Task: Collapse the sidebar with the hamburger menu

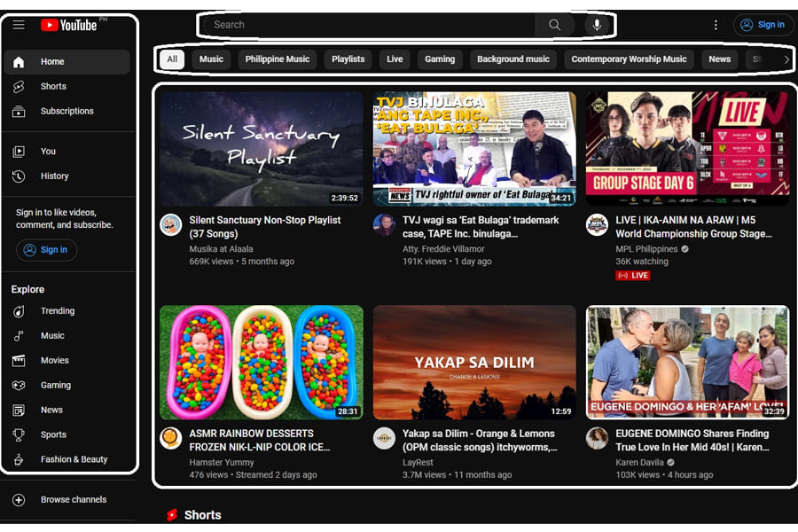Action: click(x=19, y=25)
